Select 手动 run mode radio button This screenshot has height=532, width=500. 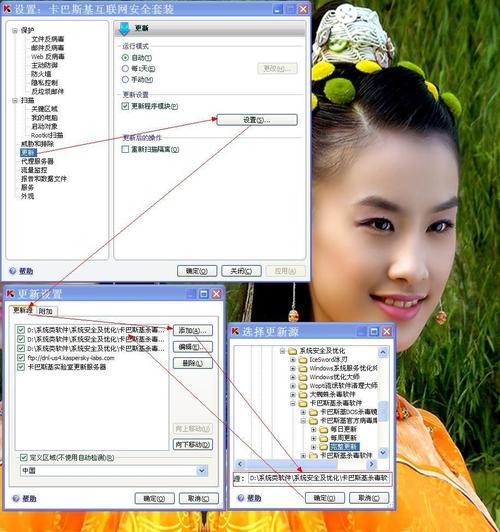125,79
